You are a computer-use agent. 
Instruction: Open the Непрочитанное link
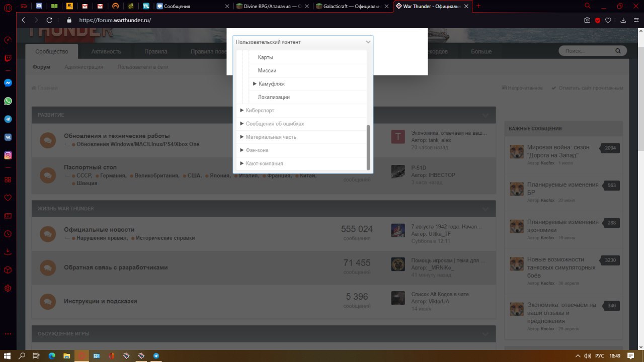coord(522,88)
